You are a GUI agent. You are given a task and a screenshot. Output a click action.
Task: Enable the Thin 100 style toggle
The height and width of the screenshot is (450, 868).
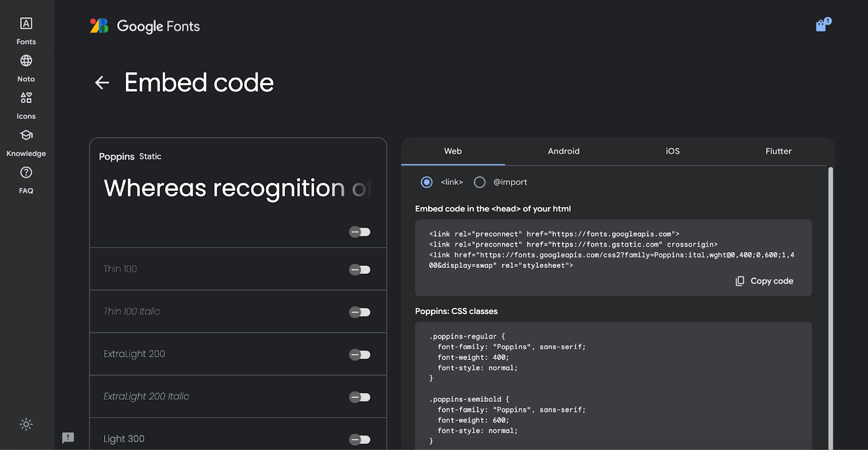coord(359,269)
